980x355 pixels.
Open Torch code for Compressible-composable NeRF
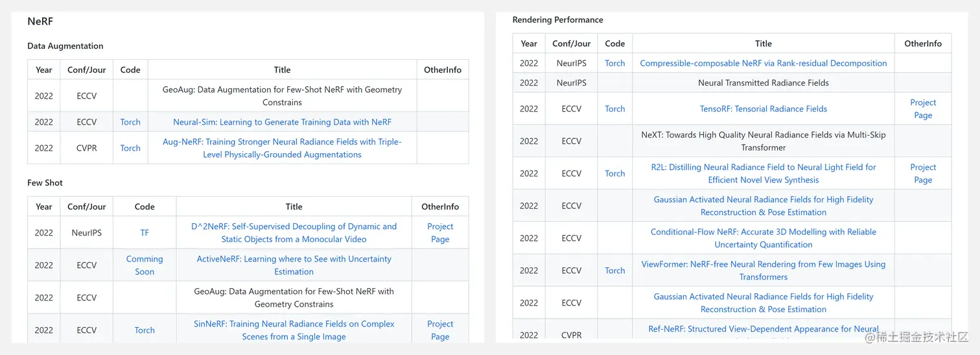point(614,64)
